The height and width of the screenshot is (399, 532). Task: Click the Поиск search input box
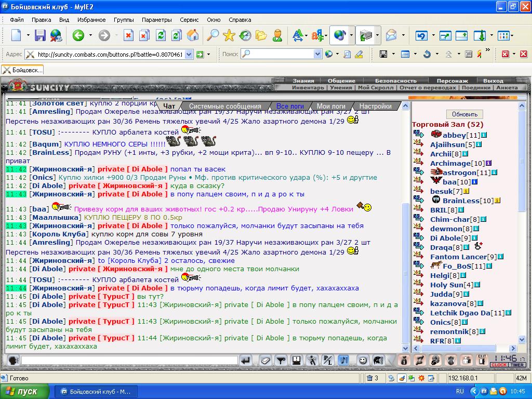(x=282, y=54)
